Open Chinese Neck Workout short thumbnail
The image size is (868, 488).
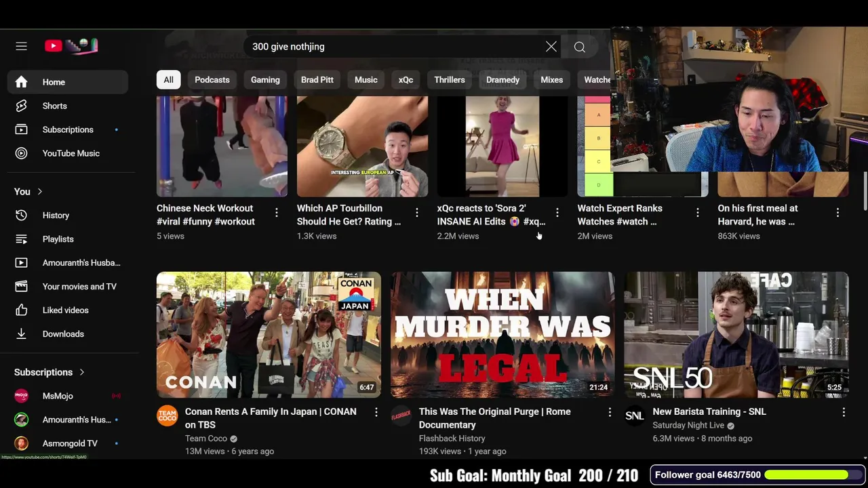[x=222, y=146]
